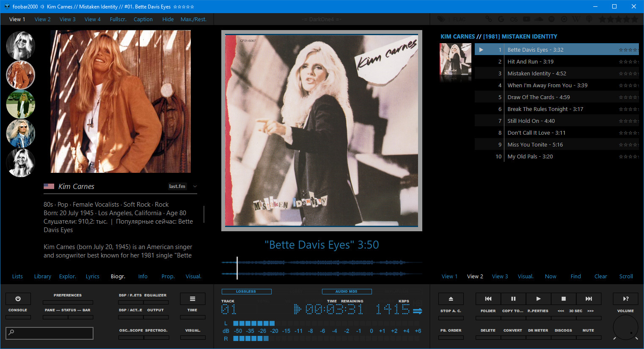Image resolution: width=644 pixels, height=349 pixels.
Task: Toggle the Stop A. C. button
Action: coord(451,311)
